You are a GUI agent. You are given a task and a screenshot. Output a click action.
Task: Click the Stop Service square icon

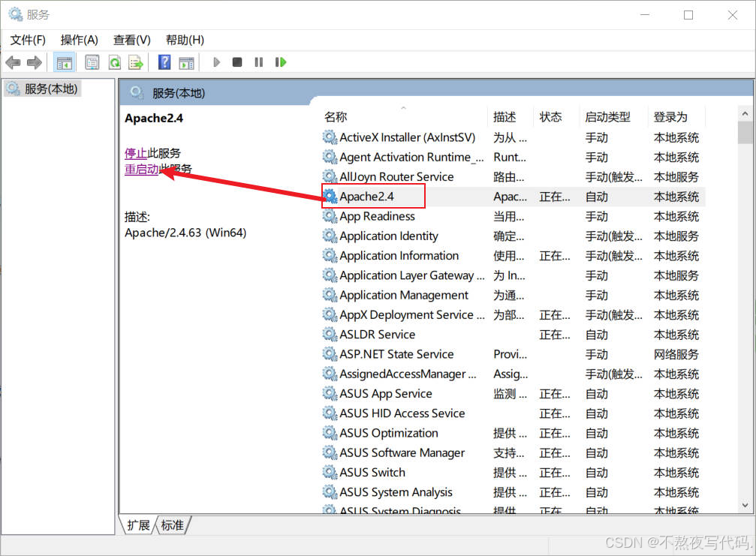tap(236, 62)
